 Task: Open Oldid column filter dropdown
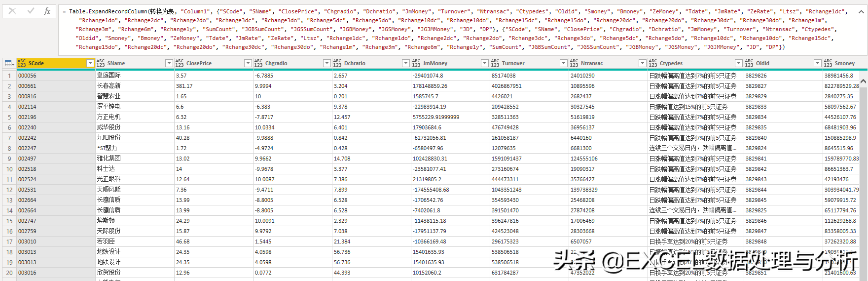point(818,63)
